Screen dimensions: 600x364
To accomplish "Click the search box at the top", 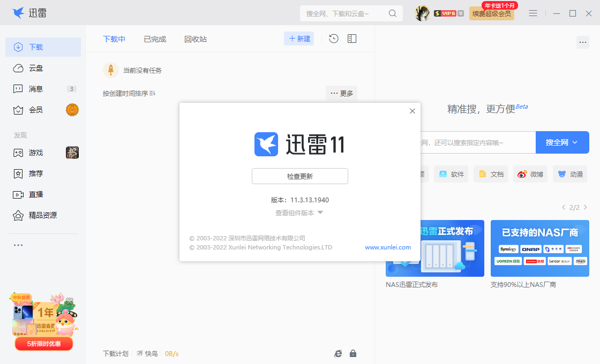I will pos(348,12).
